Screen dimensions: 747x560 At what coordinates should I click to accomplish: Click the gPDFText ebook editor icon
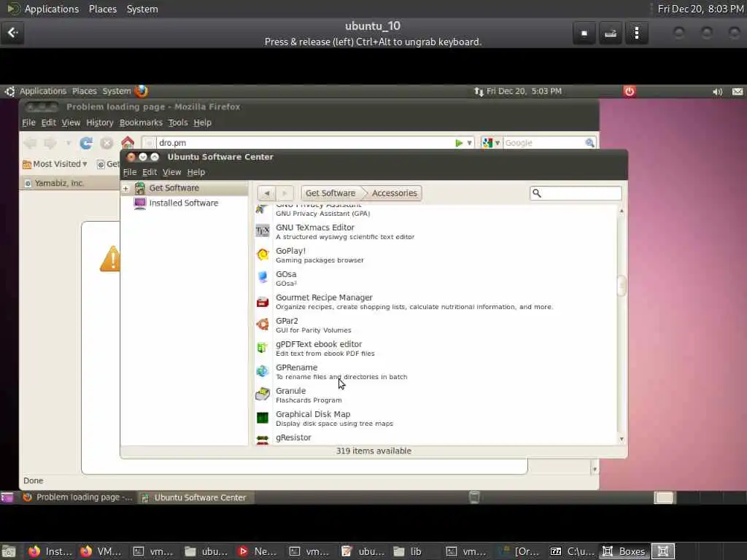[263, 348]
